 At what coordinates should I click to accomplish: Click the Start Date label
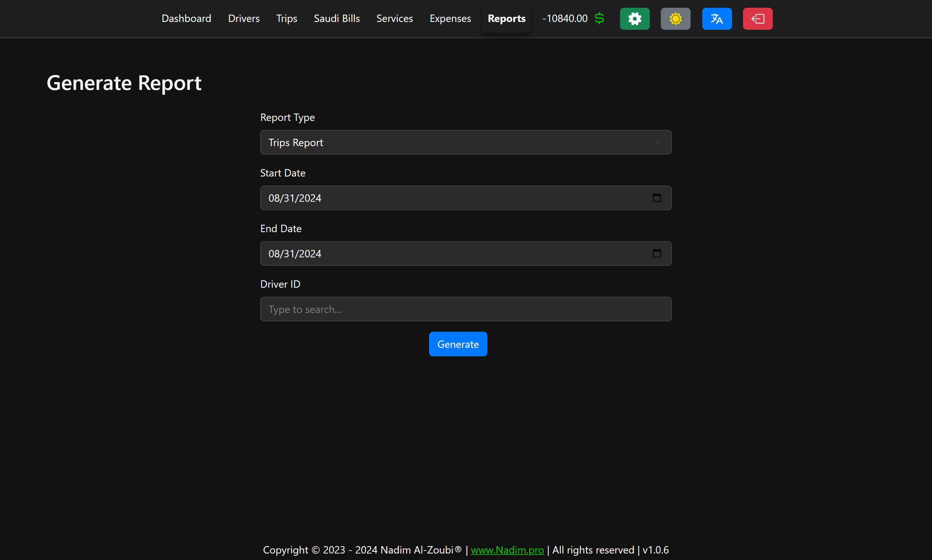pos(283,173)
